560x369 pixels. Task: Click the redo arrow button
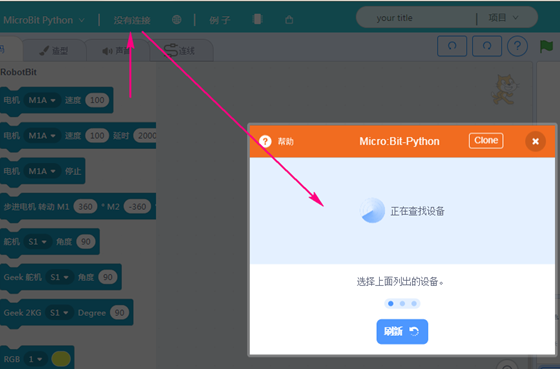point(487,46)
